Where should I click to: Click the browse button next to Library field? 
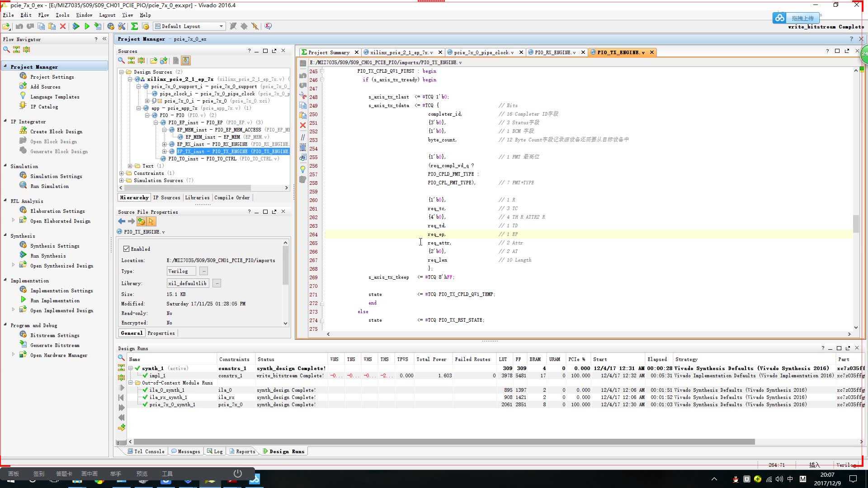point(217,283)
